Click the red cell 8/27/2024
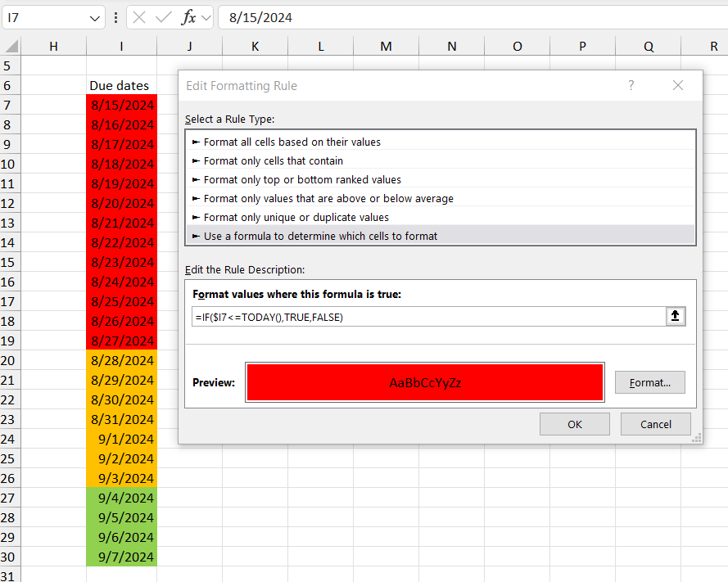 122,341
